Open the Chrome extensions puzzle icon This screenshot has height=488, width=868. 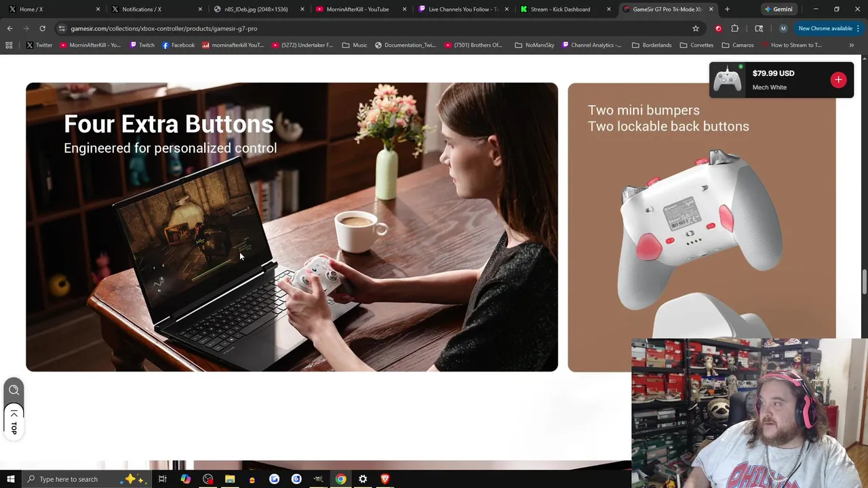pos(735,28)
